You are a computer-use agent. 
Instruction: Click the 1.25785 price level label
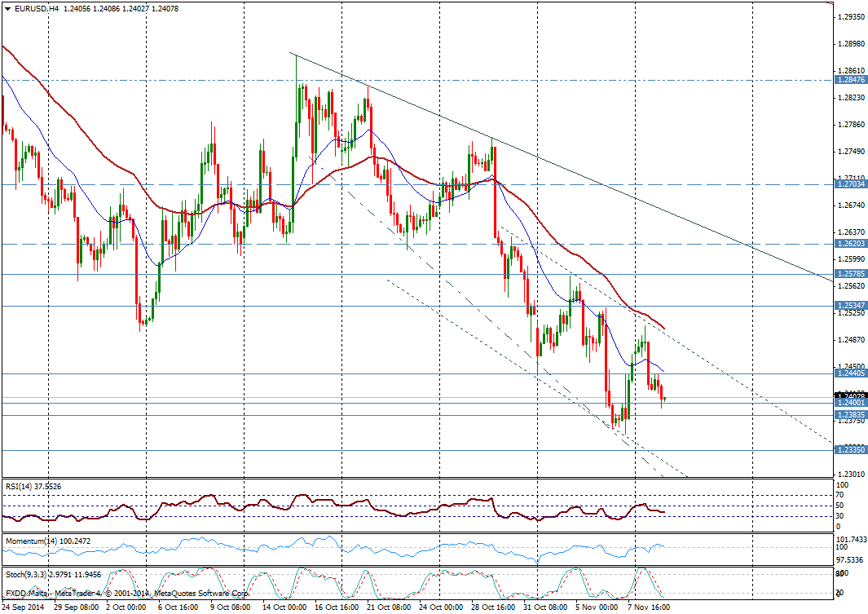tap(850, 274)
